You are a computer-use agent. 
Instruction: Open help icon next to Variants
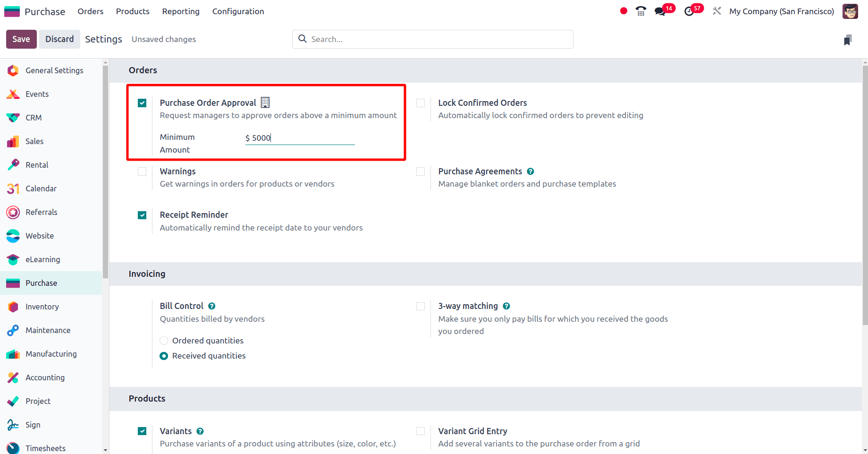coord(200,431)
